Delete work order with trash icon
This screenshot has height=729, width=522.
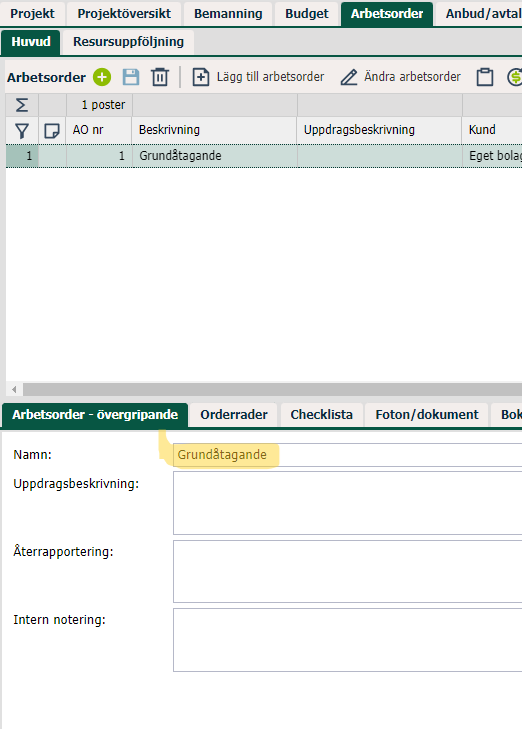[x=159, y=77]
